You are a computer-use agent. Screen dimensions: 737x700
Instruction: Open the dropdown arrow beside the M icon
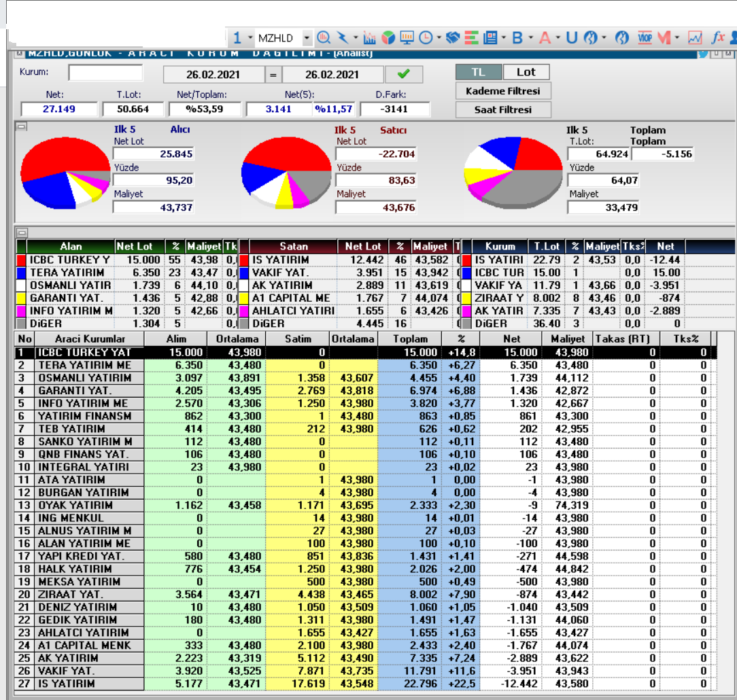pyautogui.click(x=677, y=37)
